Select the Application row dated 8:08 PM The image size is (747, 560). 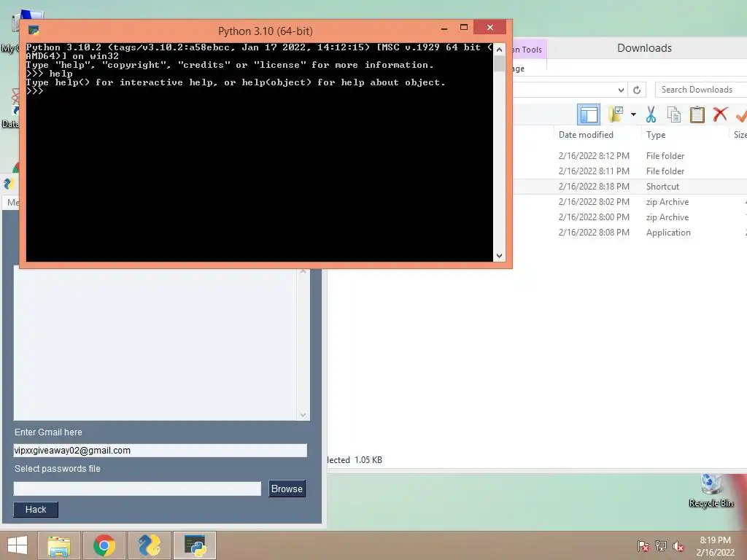pyautogui.click(x=630, y=233)
